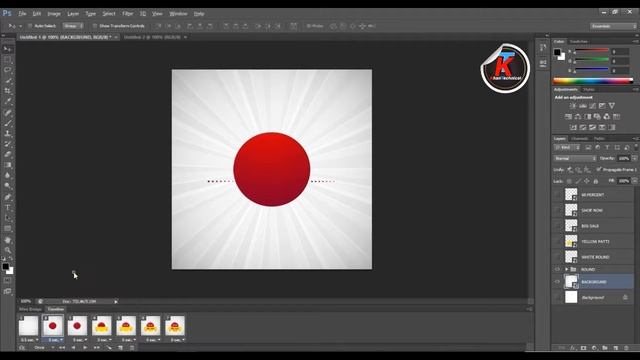
Task: Jump to first frame of animation
Action: coord(62,348)
